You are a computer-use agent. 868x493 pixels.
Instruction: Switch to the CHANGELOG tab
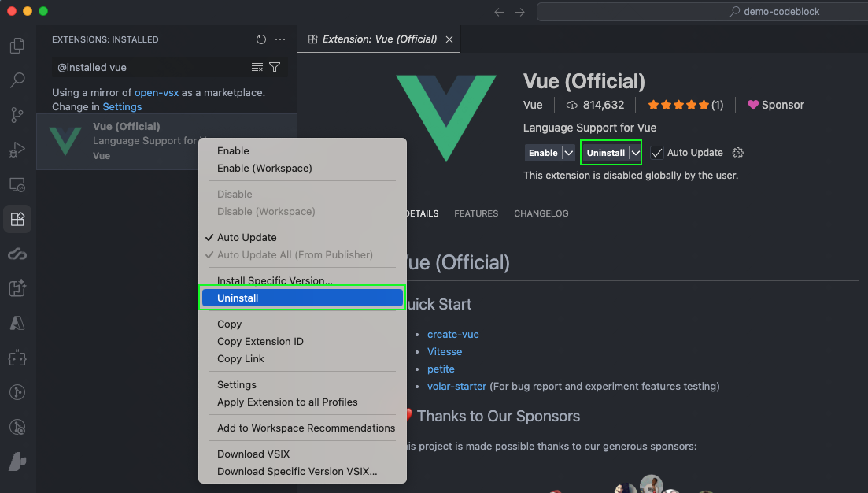[x=541, y=213]
